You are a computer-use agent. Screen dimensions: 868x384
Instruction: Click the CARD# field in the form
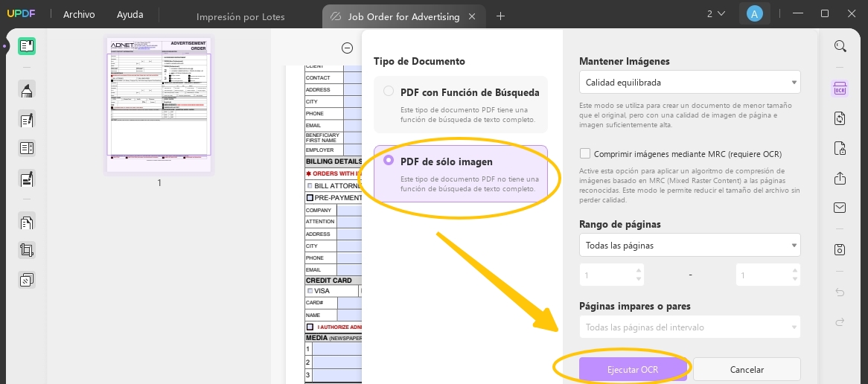pos(349,303)
